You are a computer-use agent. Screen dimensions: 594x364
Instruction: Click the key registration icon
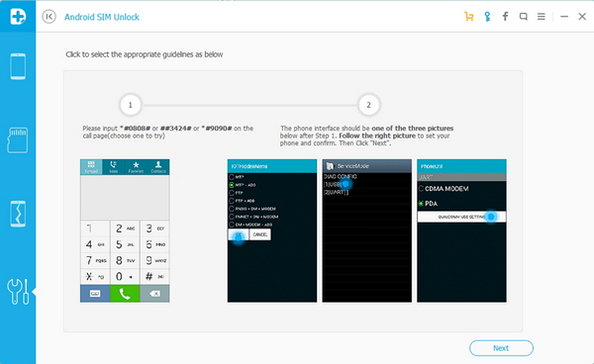pyautogui.click(x=487, y=17)
